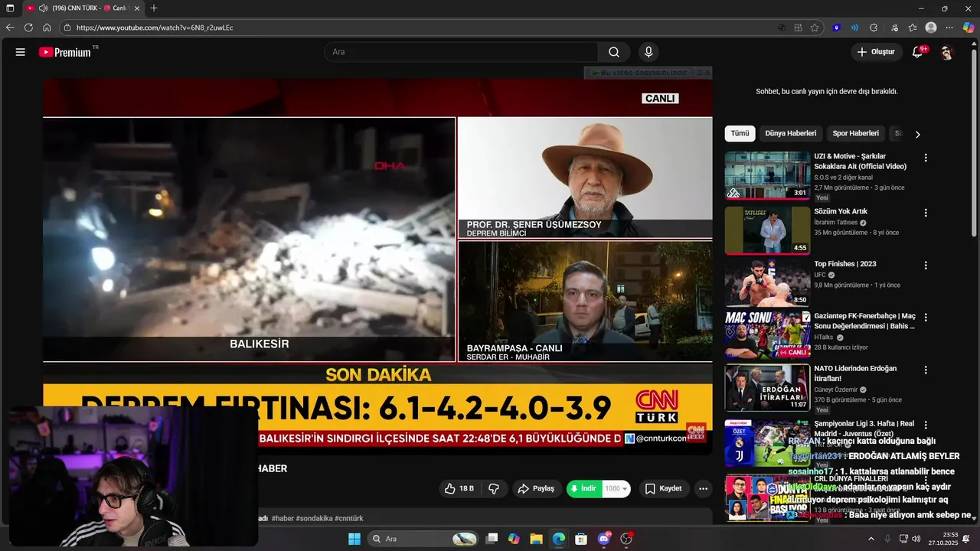Close the Bu video dosyasını indir popup

click(707, 73)
